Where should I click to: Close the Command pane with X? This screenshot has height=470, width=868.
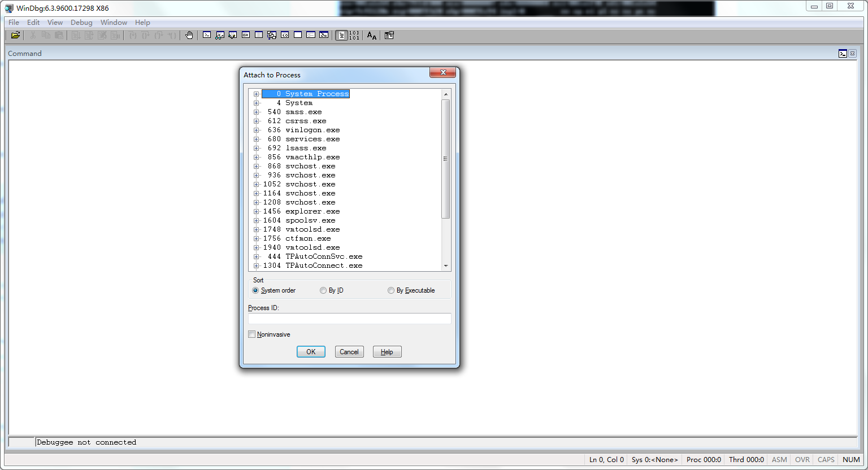852,54
